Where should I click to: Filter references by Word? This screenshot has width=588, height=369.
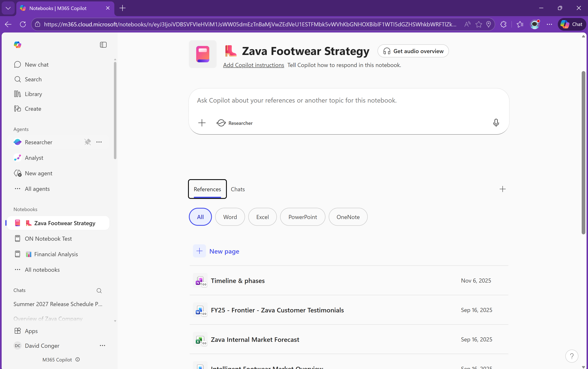[230, 217]
